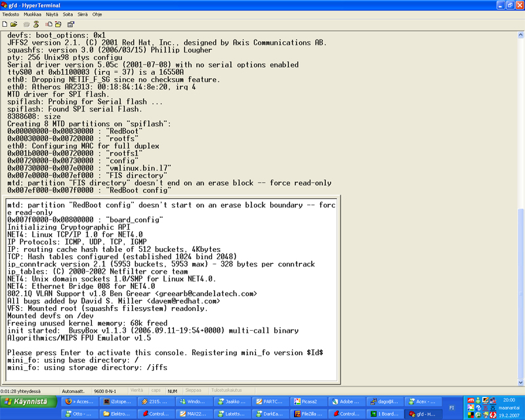Viewport: 525px width, 420px height.
Task: Open the Ohje menu
Action: pos(97,14)
